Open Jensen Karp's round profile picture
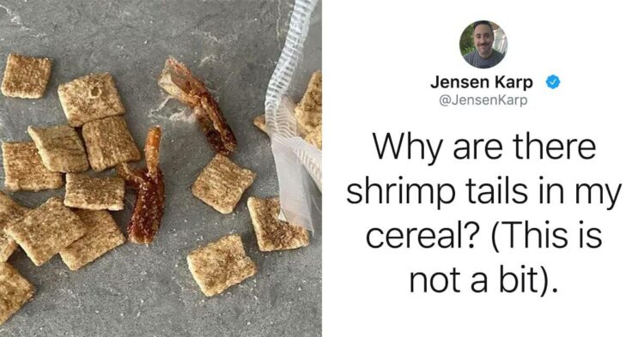 [483, 44]
